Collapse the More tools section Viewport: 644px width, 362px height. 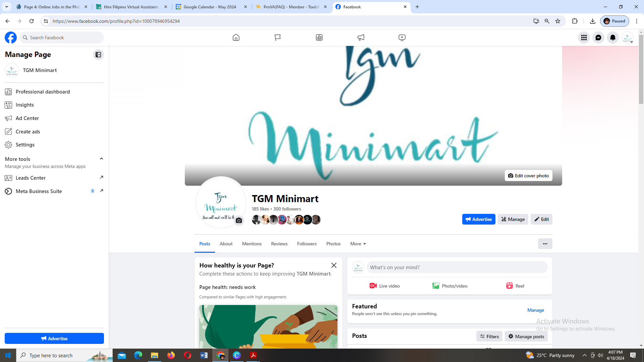coord(101,159)
